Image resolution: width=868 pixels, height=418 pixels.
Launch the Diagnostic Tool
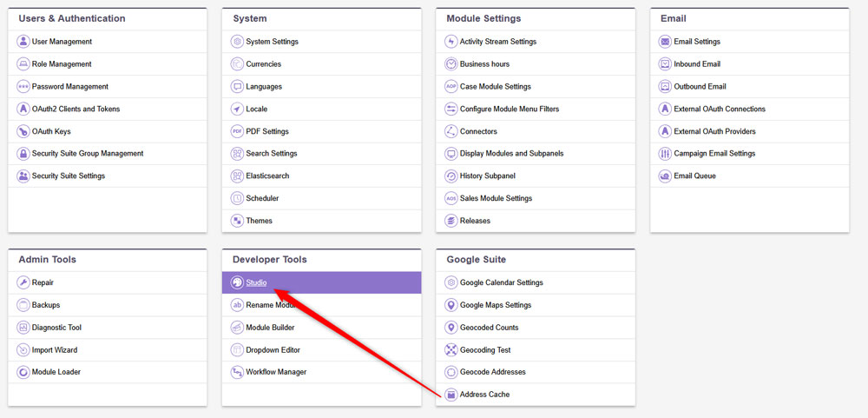[x=56, y=328]
